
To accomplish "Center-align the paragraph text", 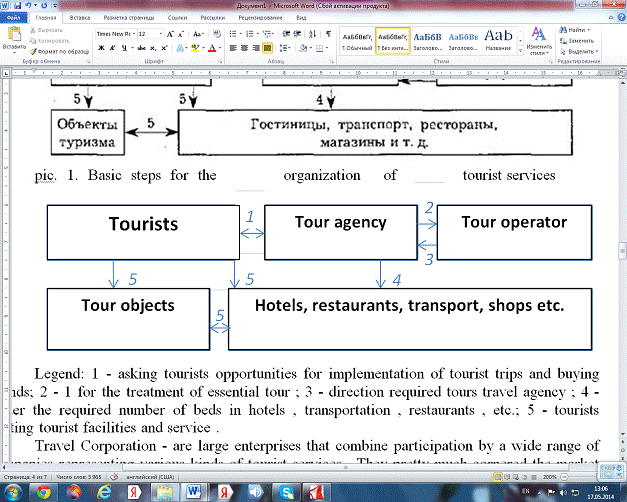I will 244,47.
